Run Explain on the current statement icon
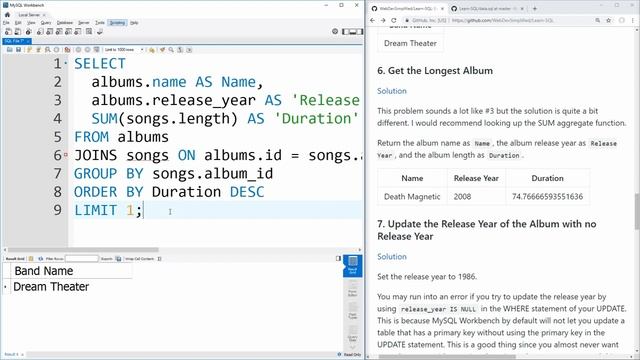This screenshot has height=360, width=640. click(x=48, y=50)
